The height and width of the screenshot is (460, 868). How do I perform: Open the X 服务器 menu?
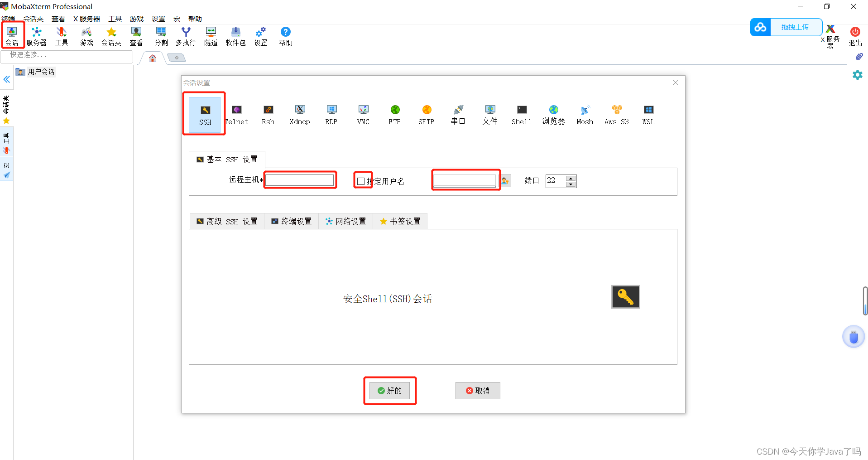click(86, 19)
